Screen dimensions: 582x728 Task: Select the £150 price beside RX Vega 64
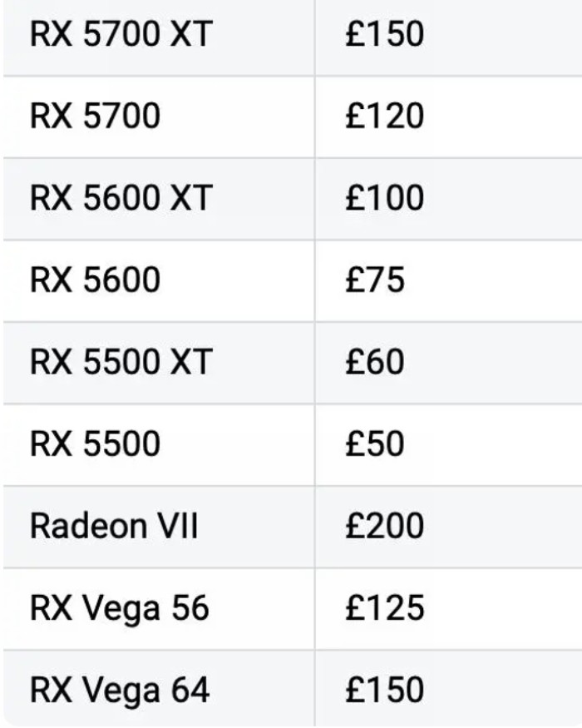pos(385,691)
